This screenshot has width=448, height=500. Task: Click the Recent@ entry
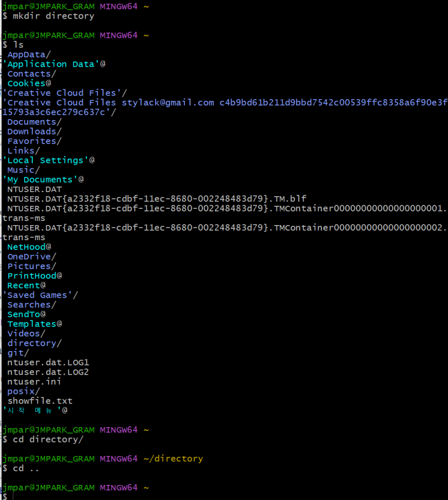coord(27,285)
